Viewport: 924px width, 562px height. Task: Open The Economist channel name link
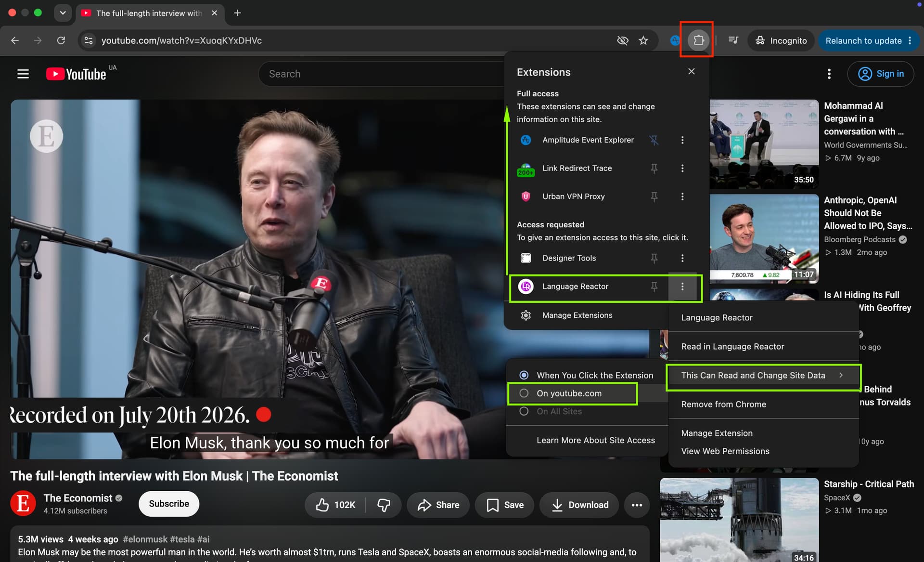point(78,498)
